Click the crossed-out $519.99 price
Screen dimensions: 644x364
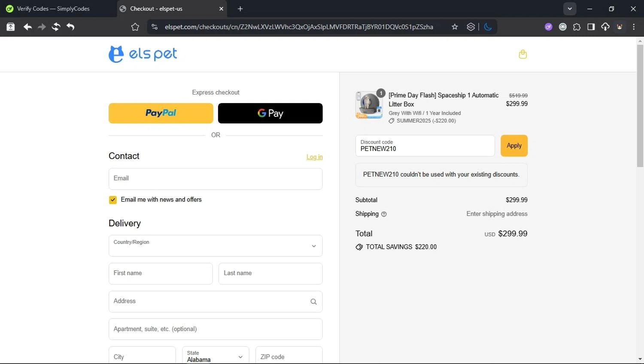pyautogui.click(x=518, y=95)
